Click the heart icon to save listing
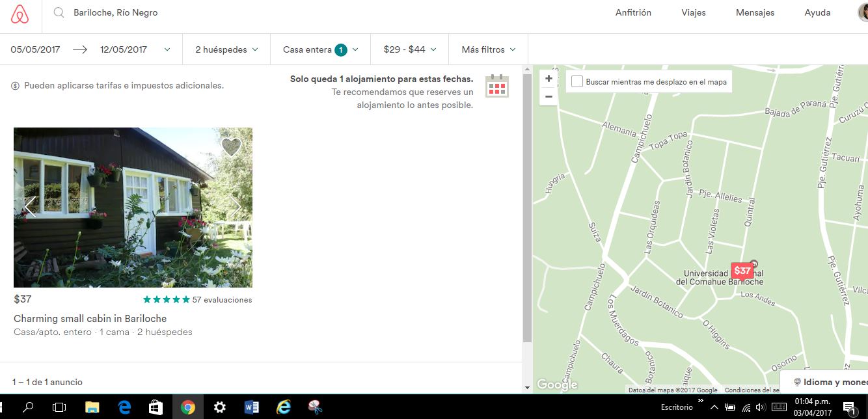This screenshot has width=868, height=419. (x=231, y=147)
